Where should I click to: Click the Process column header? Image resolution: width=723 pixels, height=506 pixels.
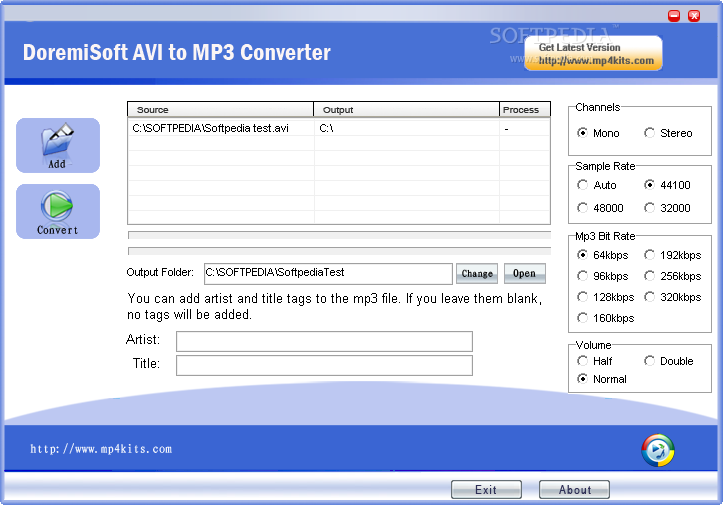[x=525, y=110]
